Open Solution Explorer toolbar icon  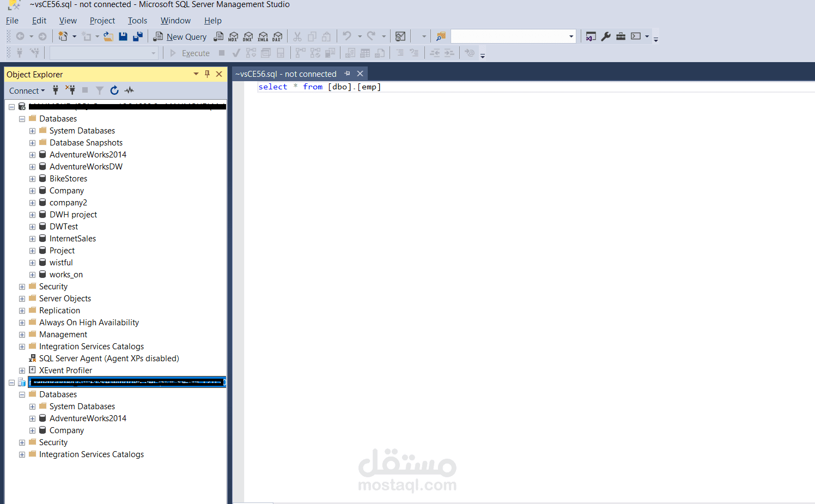pos(591,37)
